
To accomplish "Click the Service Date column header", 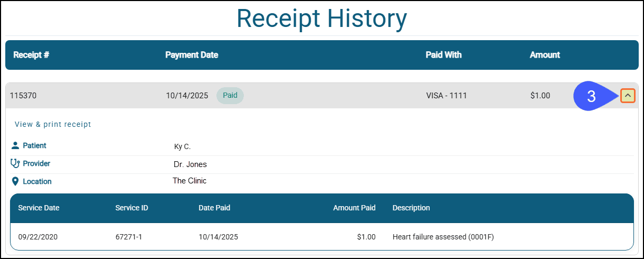I will pos(39,208).
